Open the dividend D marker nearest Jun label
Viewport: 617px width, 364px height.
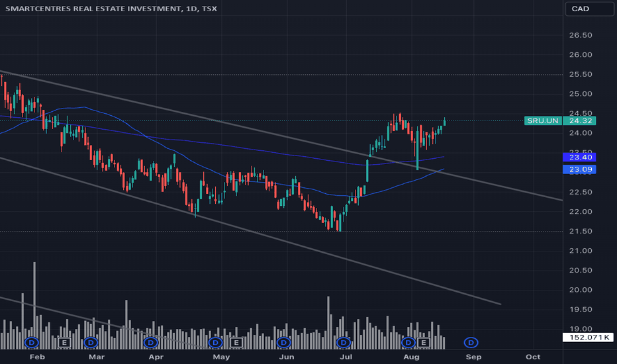click(x=283, y=343)
